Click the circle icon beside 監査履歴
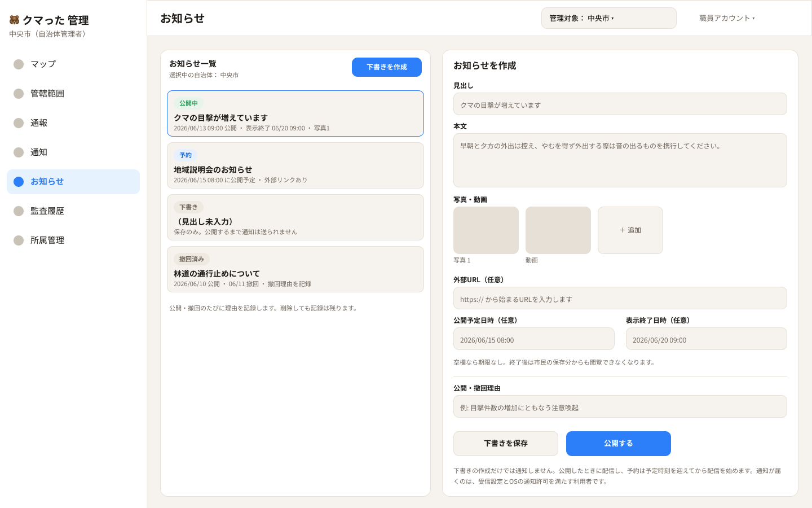812x508 pixels. pos(19,211)
